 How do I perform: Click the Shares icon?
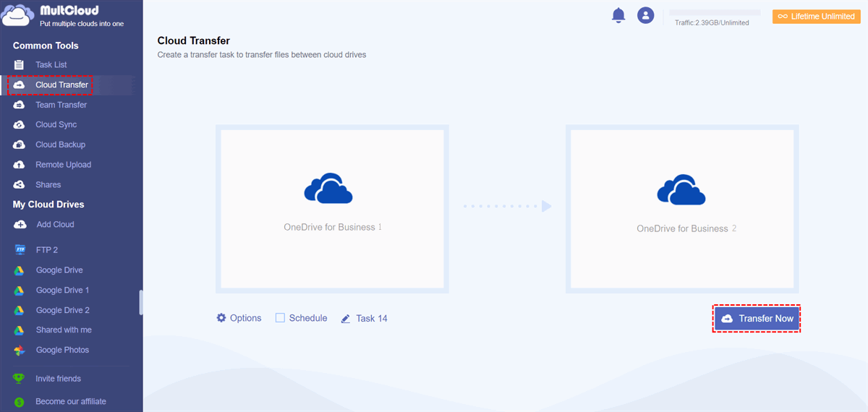(x=20, y=185)
